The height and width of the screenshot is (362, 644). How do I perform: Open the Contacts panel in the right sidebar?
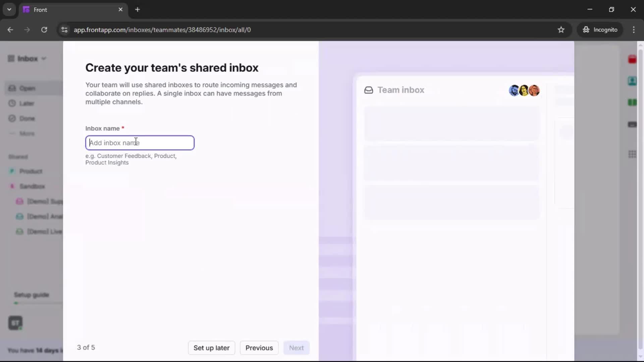632,81
